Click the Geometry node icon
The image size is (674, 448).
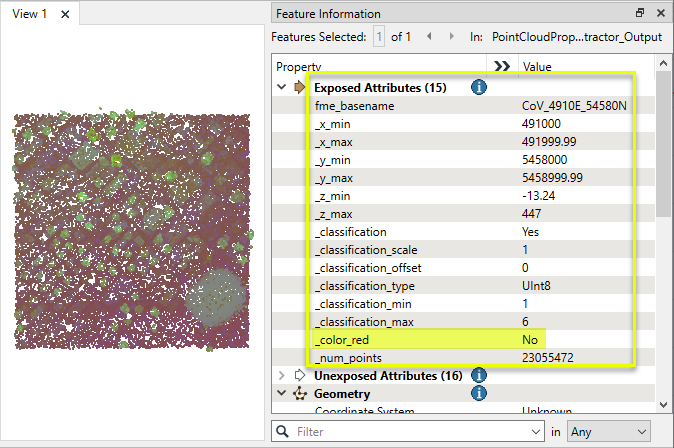299,394
